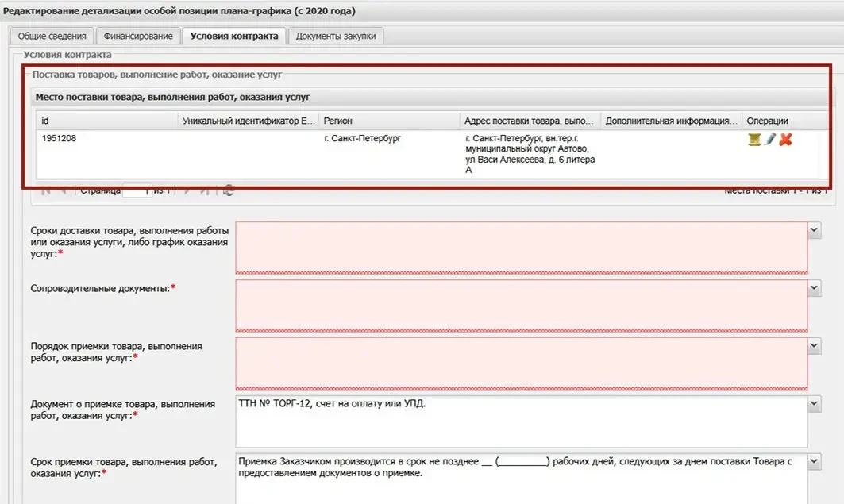Sort by the id column header
The image size is (844, 504).
point(106,121)
